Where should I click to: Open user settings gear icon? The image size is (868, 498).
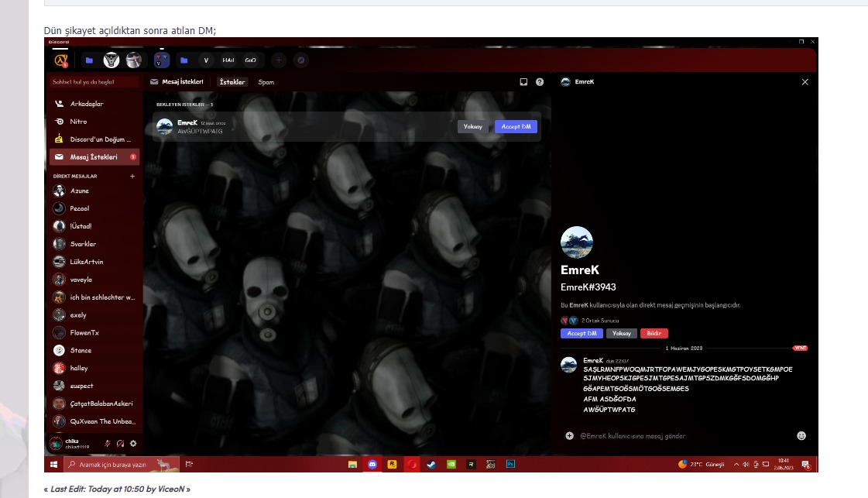[133, 443]
